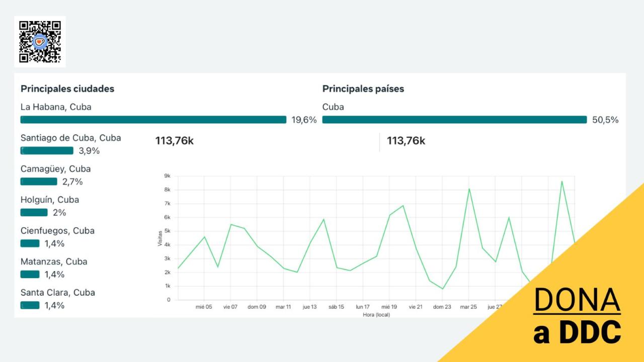Click the 'mar 11' date tick
The width and height of the screenshot is (644, 362).
point(283,307)
